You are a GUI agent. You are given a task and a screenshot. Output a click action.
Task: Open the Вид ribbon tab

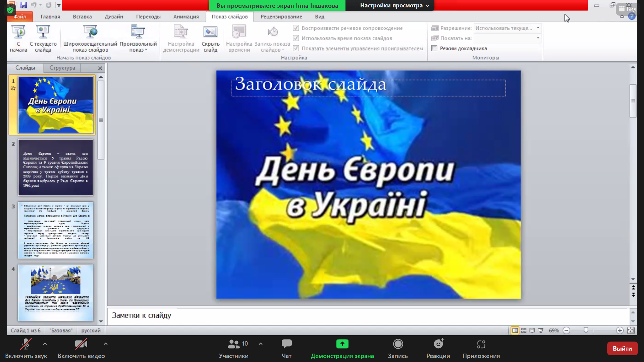320,16
